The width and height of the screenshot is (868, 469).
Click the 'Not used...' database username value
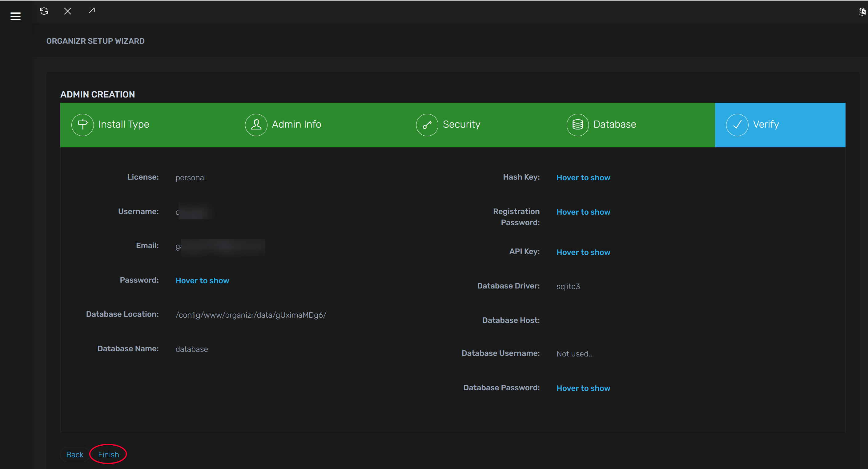(x=575, y=353)
